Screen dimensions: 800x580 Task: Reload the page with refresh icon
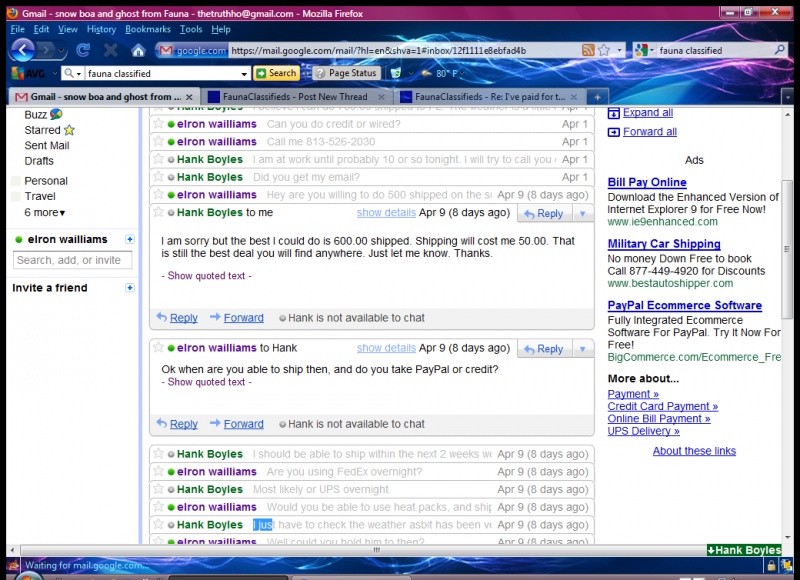point(83,50)
